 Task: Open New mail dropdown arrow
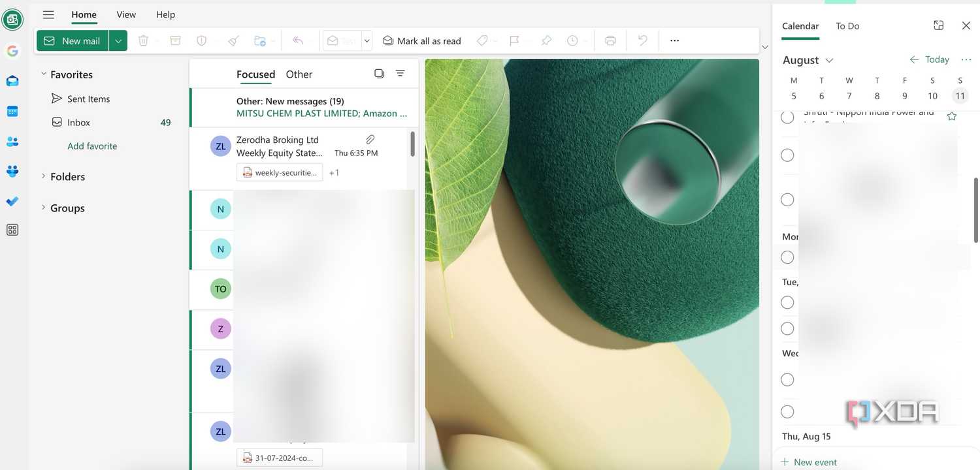[118, 40]
